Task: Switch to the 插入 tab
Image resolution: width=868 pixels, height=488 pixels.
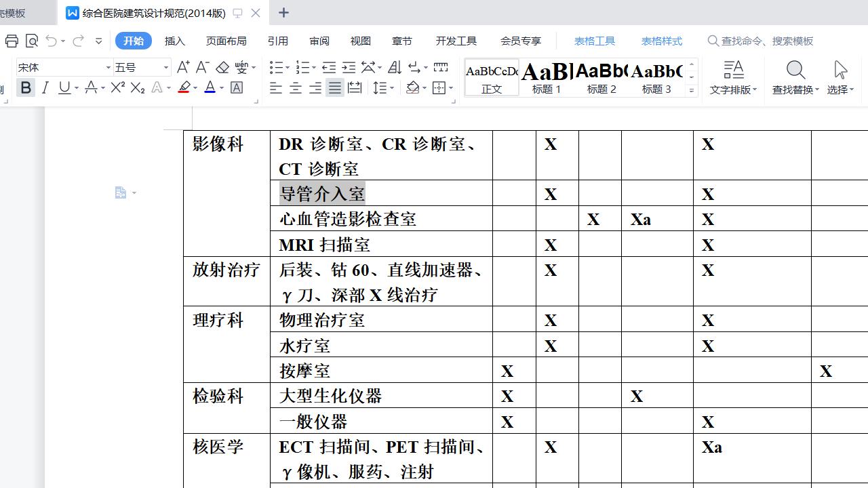Action: tap(175, 41)
